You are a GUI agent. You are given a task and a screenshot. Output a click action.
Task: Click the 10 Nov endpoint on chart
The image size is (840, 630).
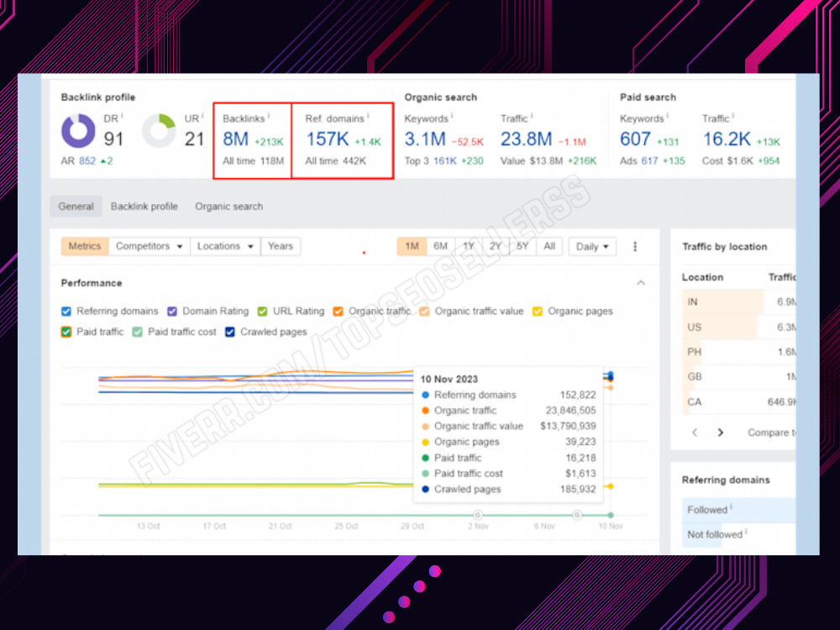pyautogui.click(x=610, y=515)
